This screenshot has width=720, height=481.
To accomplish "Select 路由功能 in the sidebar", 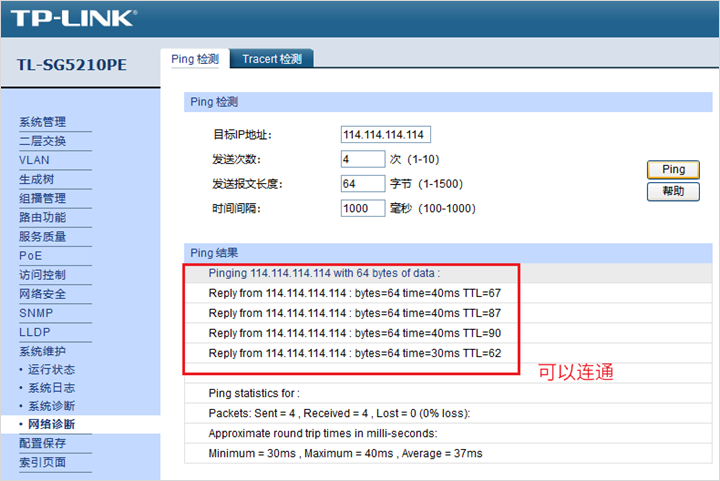I will click(x=42, y=218).
